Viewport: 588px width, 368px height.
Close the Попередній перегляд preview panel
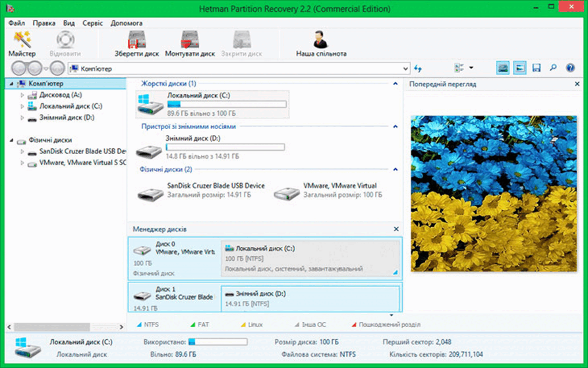(x=577, y=84)
